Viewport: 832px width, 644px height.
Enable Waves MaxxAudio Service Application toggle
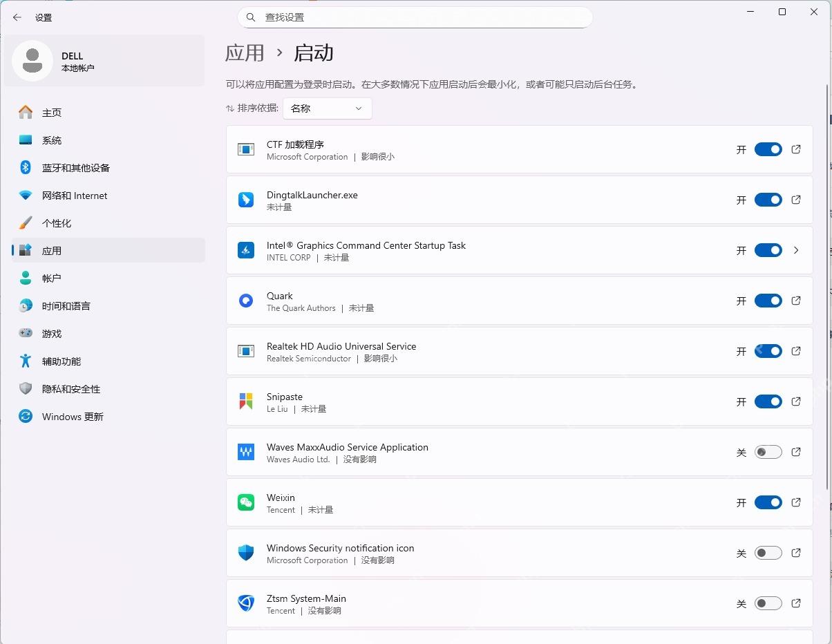768,452
